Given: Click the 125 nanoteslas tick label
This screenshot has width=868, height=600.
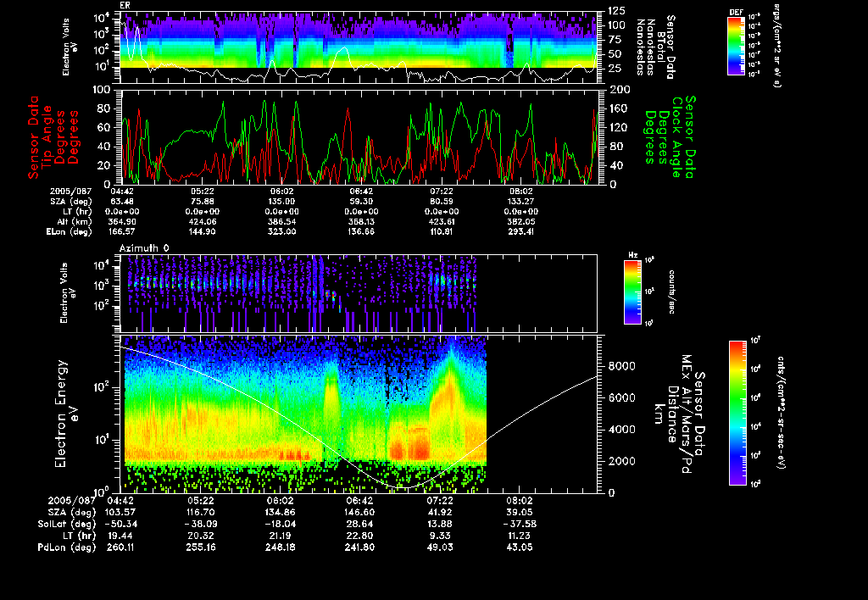Looking at the screenshot, I should [x=617, y=10].
